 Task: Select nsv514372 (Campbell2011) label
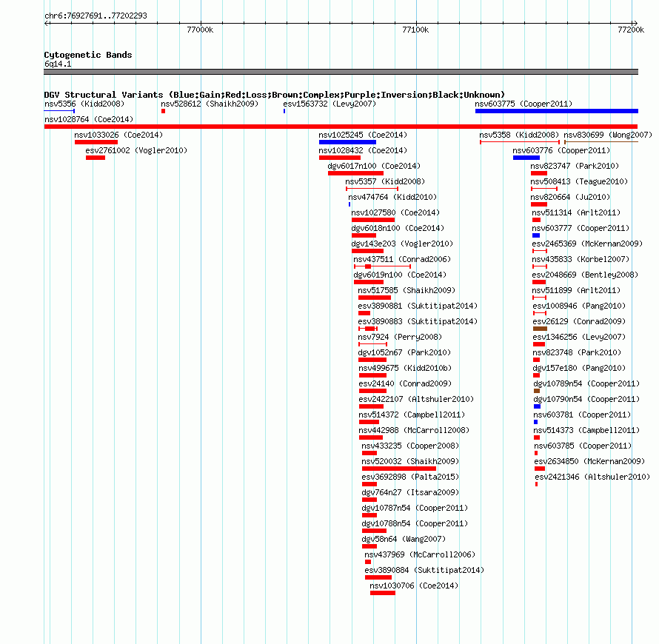pyautogui.click(x=412, y=415)
